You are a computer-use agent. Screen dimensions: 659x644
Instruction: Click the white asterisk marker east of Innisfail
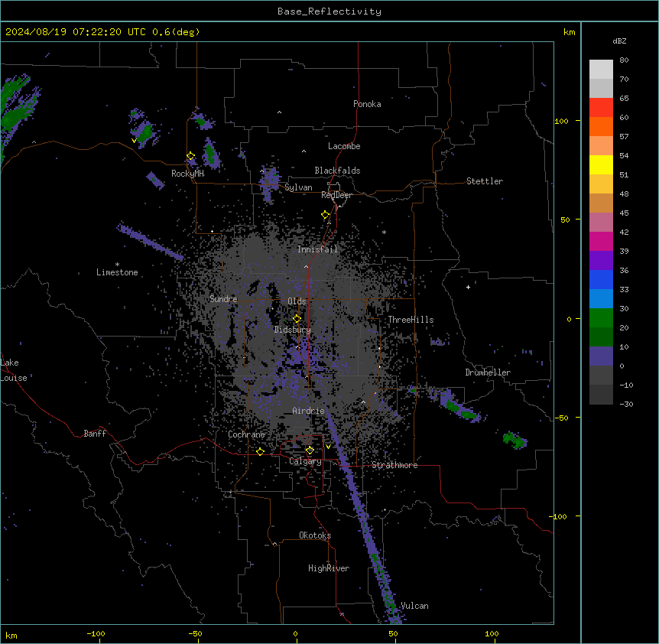(x=384, y=232)
